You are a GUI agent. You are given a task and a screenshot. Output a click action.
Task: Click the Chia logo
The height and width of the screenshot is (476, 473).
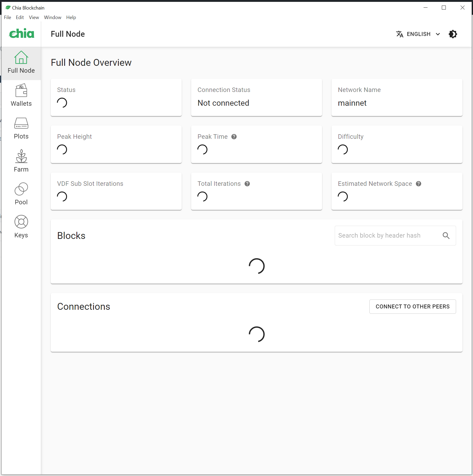pyautogui.click(x=22, y=34)
